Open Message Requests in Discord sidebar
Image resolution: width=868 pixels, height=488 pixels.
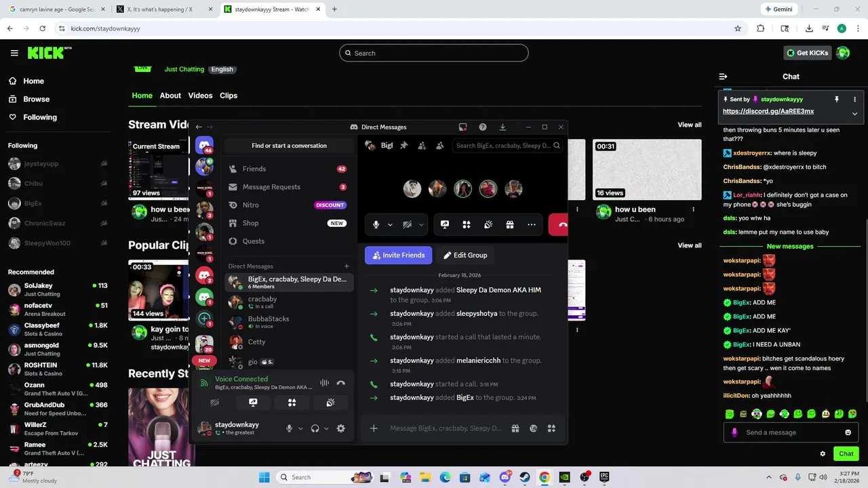289,187
